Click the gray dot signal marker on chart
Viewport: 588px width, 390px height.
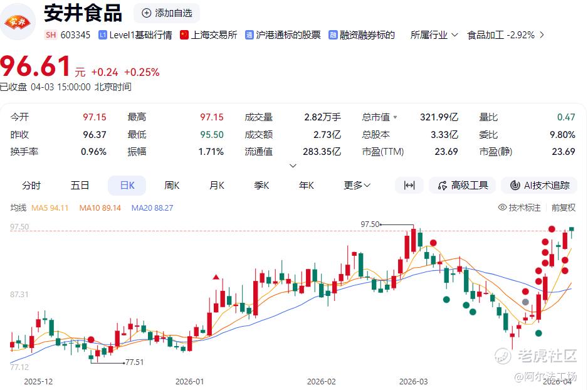525,302
